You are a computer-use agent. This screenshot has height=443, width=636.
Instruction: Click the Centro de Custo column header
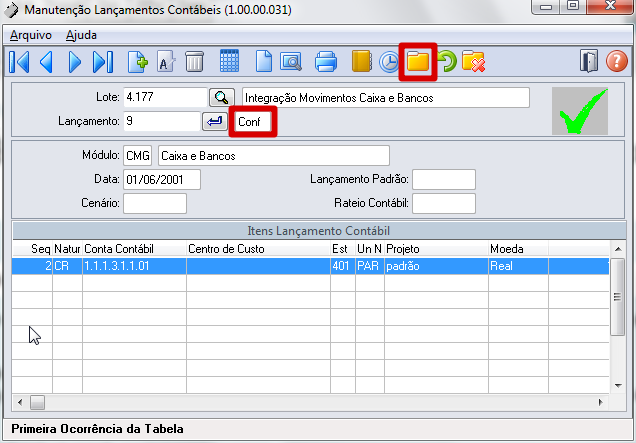(x=258, y=249)
